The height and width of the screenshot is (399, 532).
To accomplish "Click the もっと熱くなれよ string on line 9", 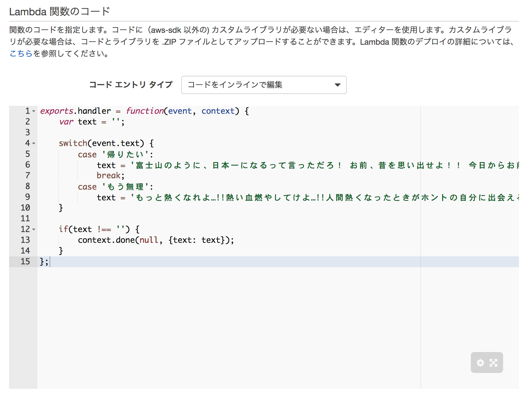I will [x=324, y=197].
